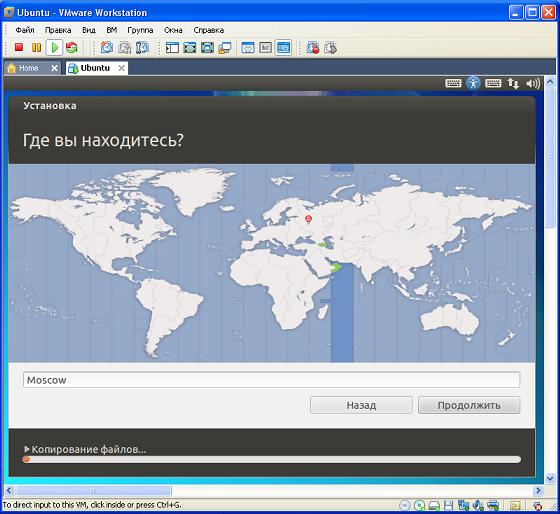The height and width of the screenshot is (514, 560).
Task: Open the snapshot manager icon
Action: click(x=142, y=48)
